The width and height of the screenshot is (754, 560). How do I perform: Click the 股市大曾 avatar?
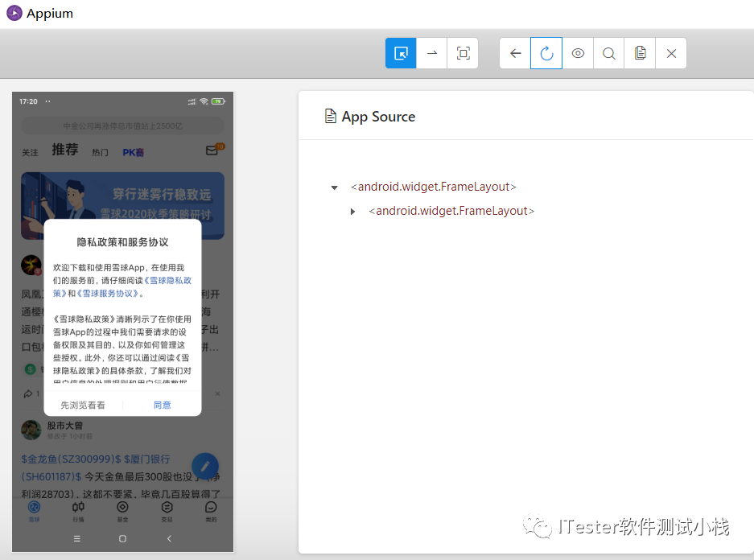tap(31, 430)
